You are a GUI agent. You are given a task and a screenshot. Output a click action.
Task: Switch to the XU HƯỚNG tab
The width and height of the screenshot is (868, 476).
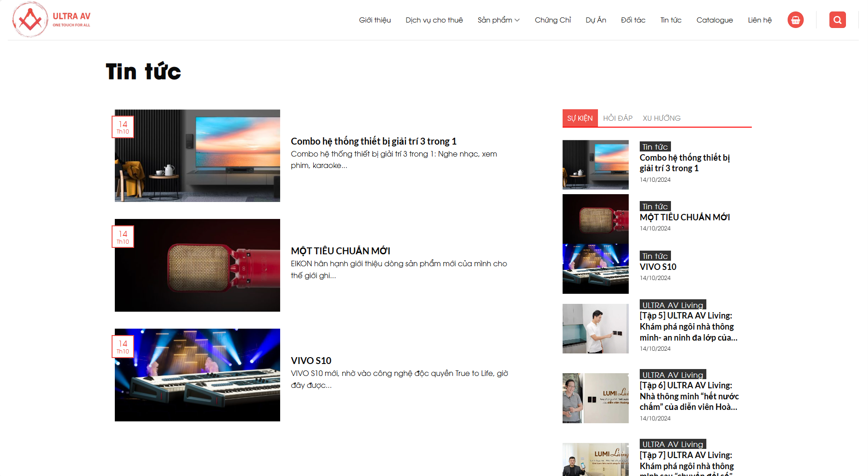(x=661, y=118)
